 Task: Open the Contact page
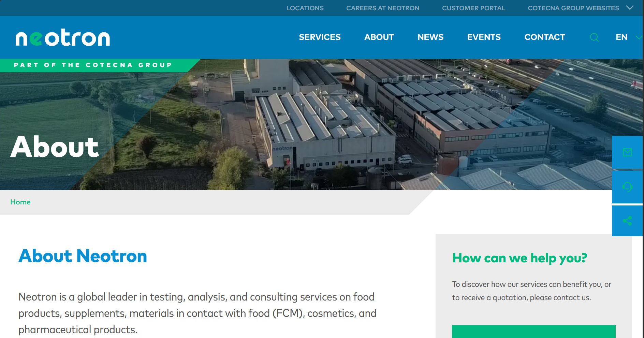click(x=545, y=37)
